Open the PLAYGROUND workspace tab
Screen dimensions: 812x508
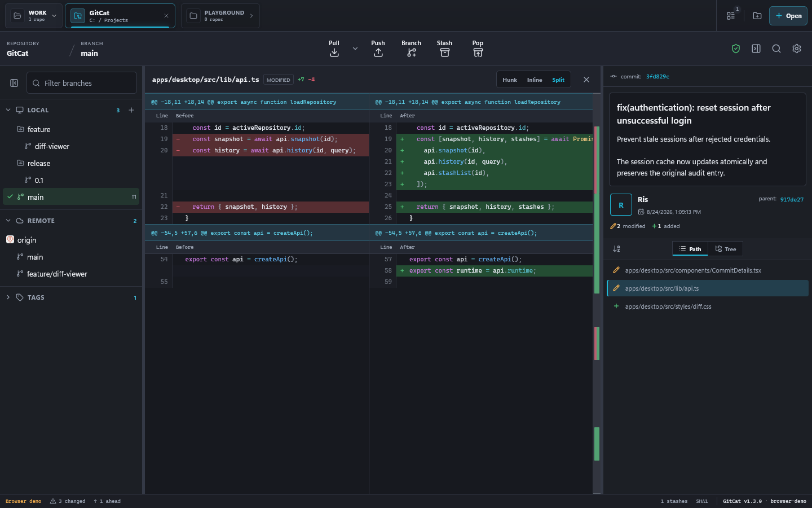[x=220, y=16]
